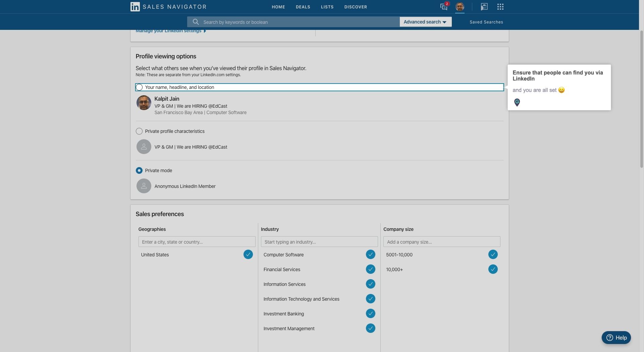Click the keywords or boolean search box
Viewport: 644px width, 352px height.
[293, 22]
